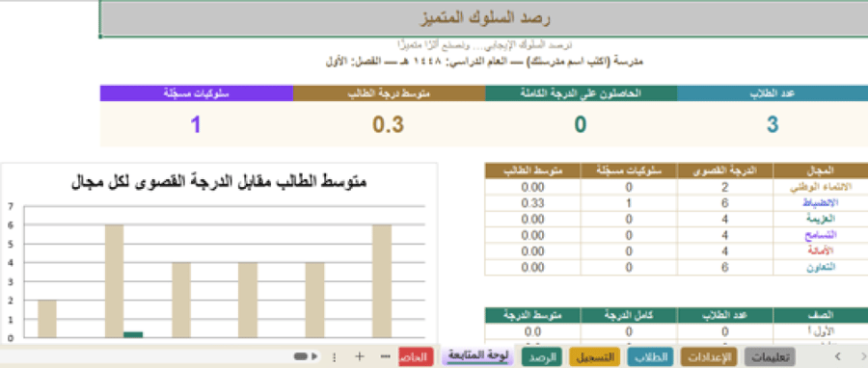Click the متوسط الطالب column header
Image resolution: width=868 pixels, height=368 pixels.
[x=532, y=171]
